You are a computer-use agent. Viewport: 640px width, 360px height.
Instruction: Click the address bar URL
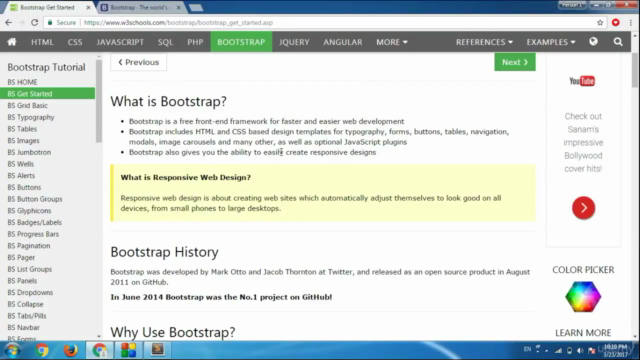click(x=178, y=22)
